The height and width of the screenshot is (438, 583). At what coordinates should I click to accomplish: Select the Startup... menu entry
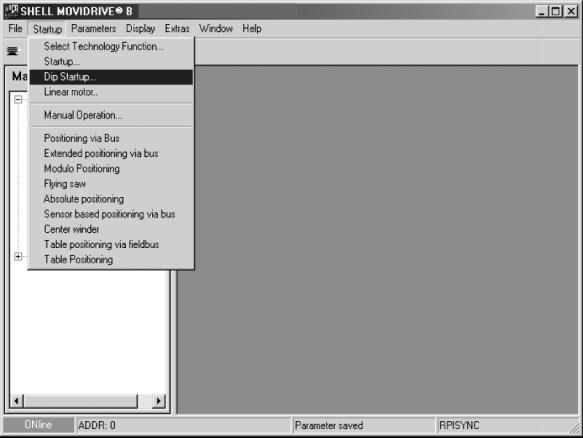111,61
